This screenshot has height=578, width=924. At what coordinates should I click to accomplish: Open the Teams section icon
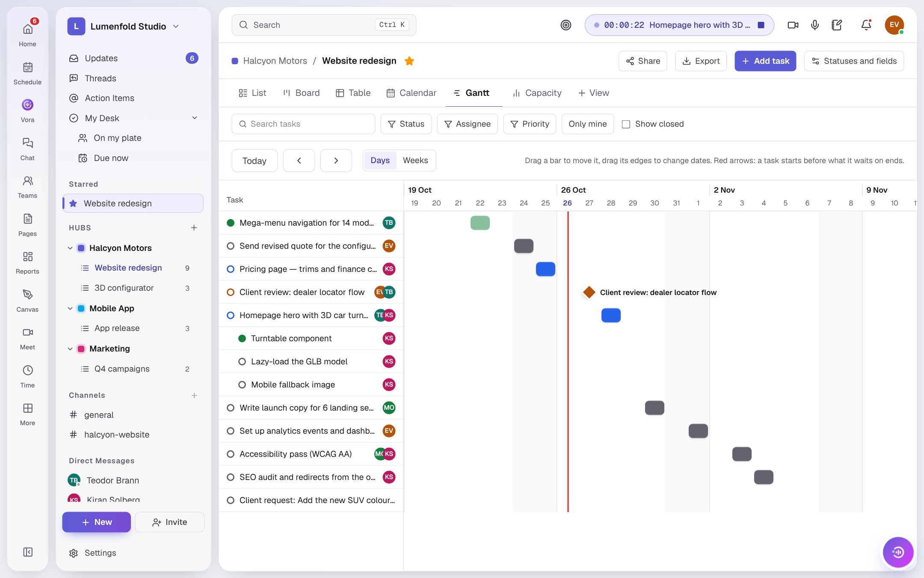pyautogui.click(x=27, y=186)
